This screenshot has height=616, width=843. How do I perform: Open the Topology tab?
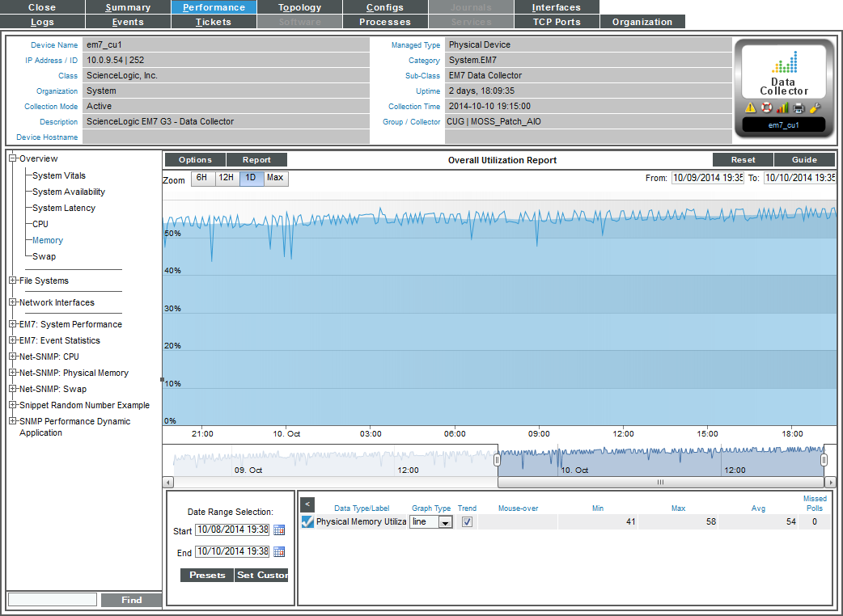[x=299, y=7]
